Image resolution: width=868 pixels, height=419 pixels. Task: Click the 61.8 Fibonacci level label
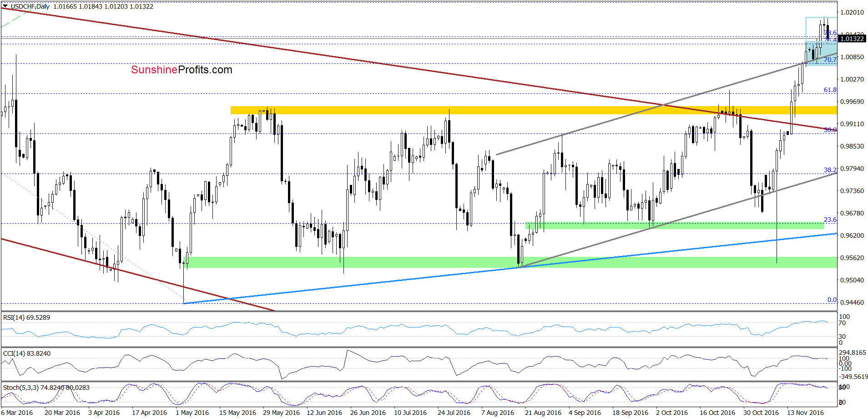830,90
